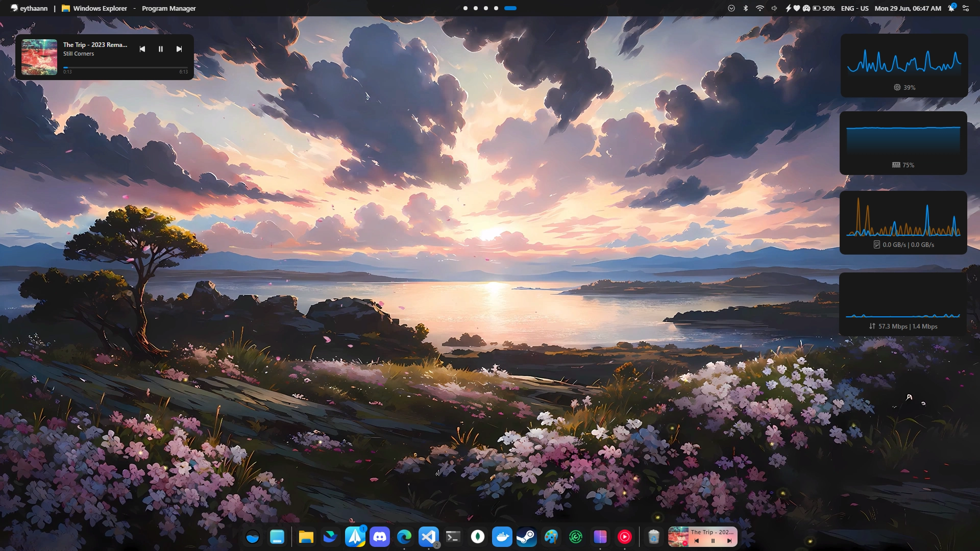Open Visual Studio Code dock icon

[x=429, y=537]
